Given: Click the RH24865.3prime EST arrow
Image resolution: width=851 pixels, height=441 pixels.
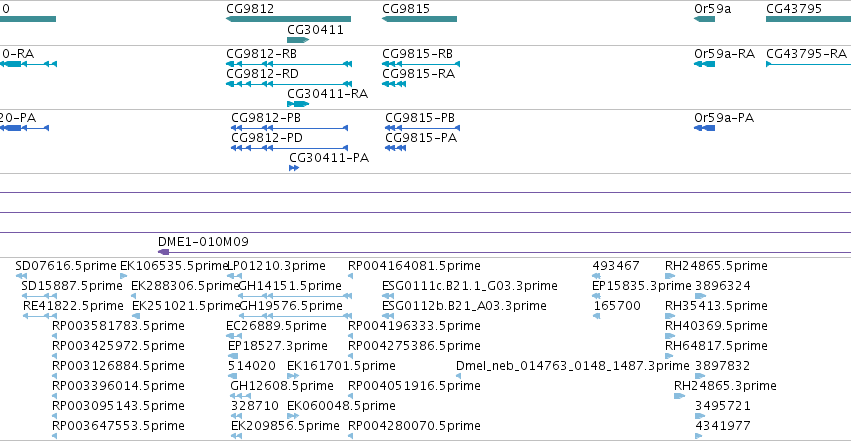Looking at the screenshot, I should tap(679, 396).
